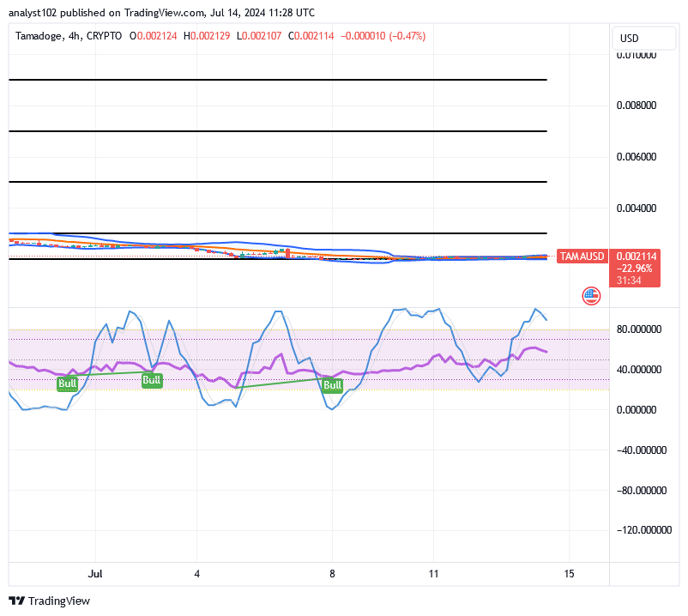Click the 40.000000 oscillator axis label
The height and width of the screenshot is (616, 688).
(639, 370)
